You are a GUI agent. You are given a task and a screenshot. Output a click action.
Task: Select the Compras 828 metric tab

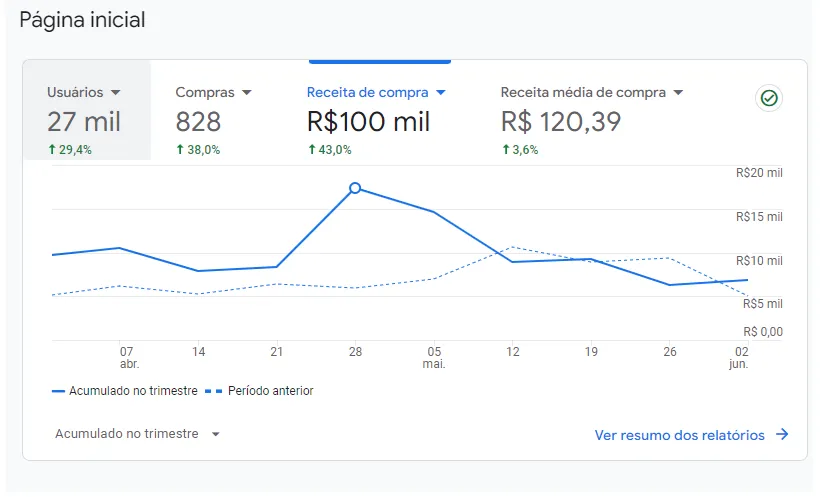point(213,121)
